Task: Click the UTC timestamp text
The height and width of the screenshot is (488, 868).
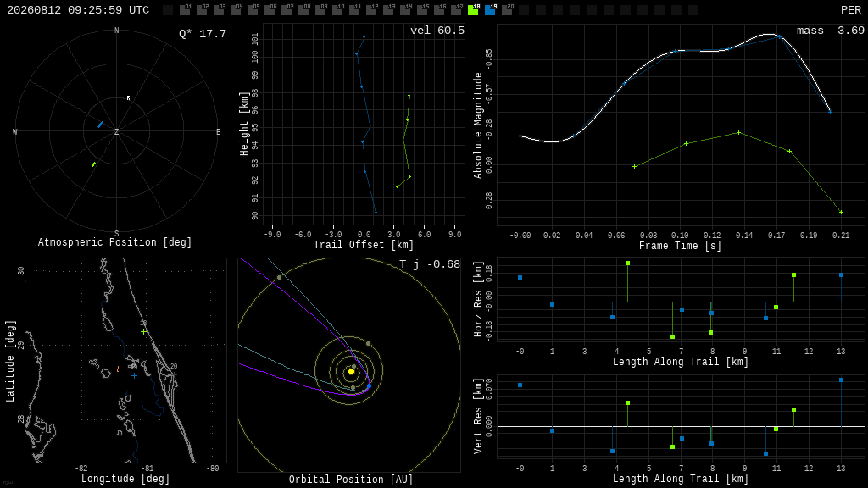Action: (x=78, y=10)
